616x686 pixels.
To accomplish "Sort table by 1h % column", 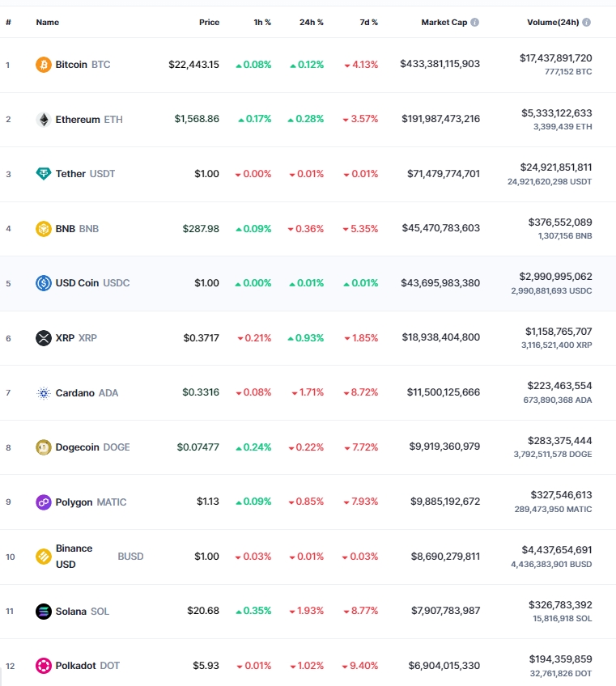I will [x=262, y=23].
